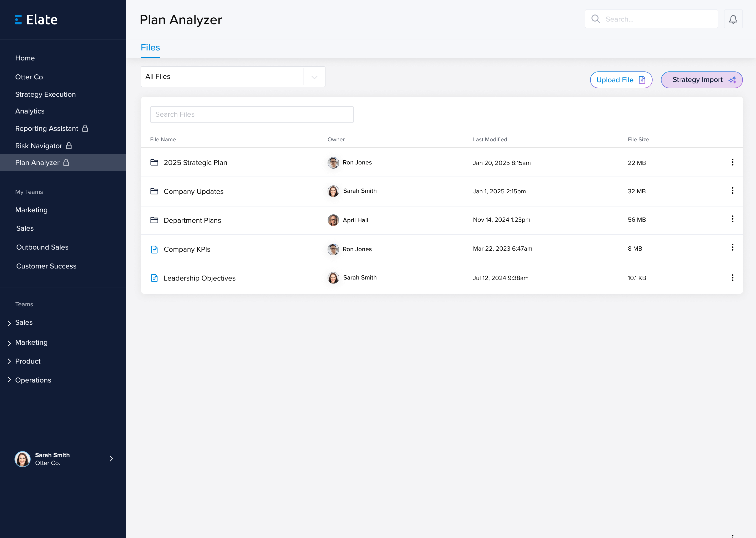Viewport: 756px width, 538px height.
Task: Expand the Product team in sidebar
Action: 9,361
